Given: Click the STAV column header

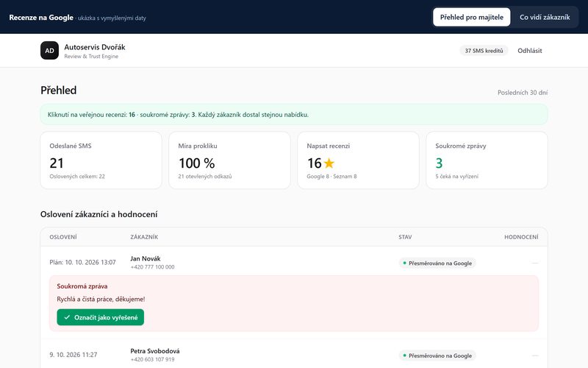Looking at the screenshot, I should [x=405, y=237].
